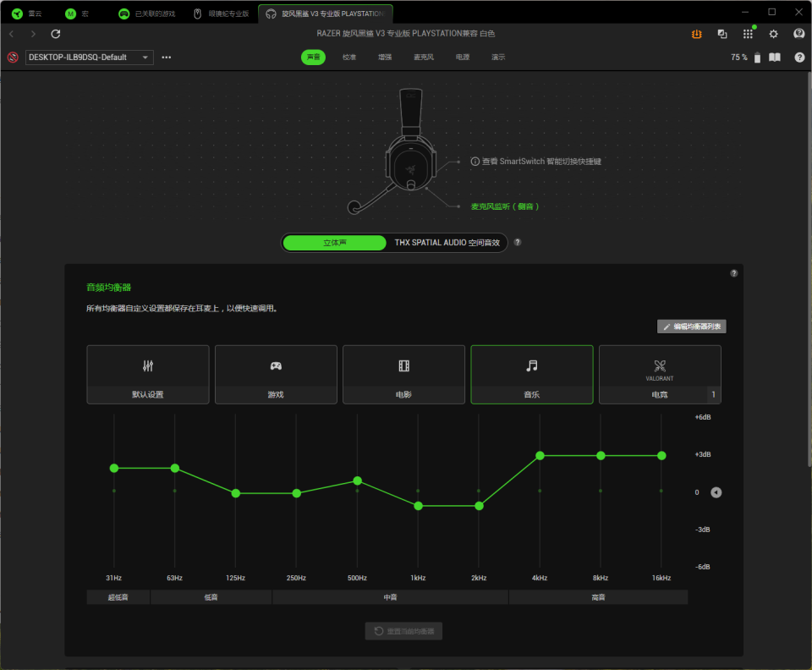Click 查看 SmartSwitch 智能切换快捷键 info link
The width and height of the screenshot is (812, 670).
coord(536,162)
